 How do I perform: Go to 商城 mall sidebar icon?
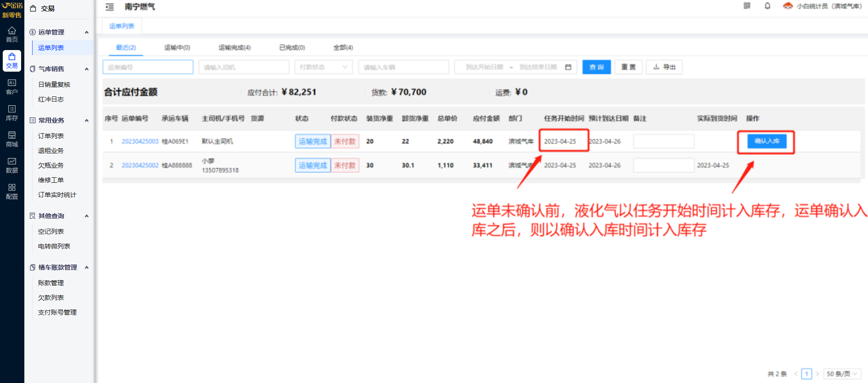coord(12,139)
